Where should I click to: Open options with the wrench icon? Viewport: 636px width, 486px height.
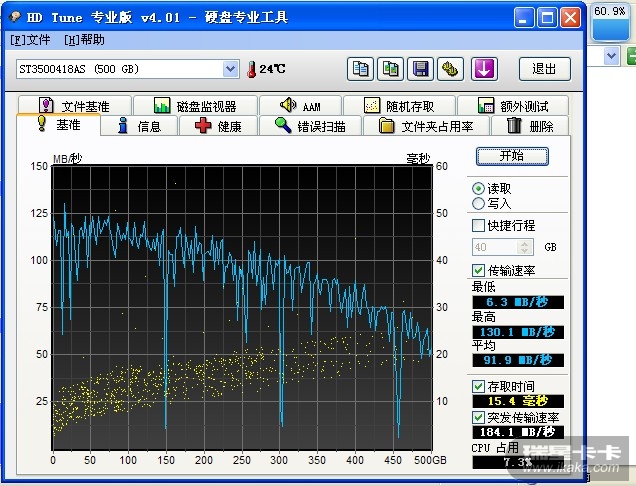[451, 69]
